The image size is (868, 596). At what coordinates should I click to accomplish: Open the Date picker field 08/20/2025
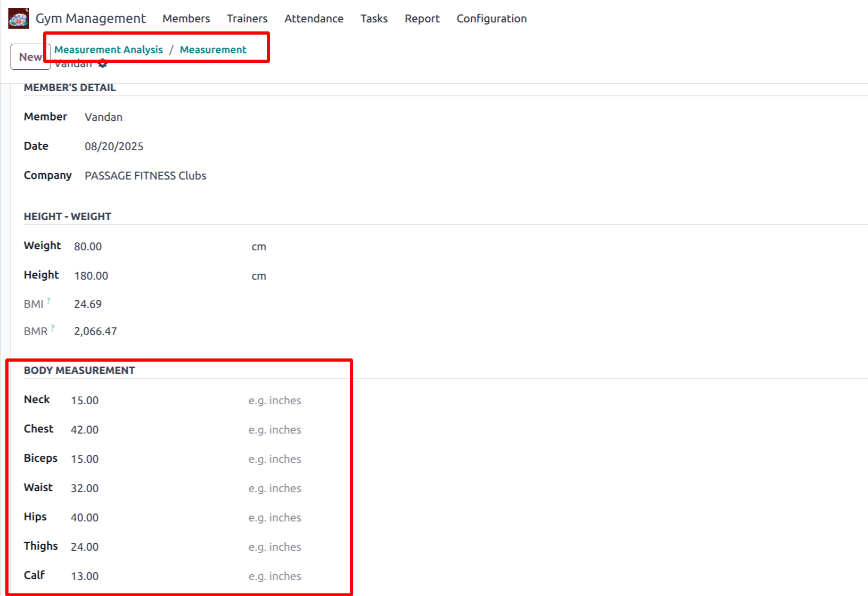[114, 146]
